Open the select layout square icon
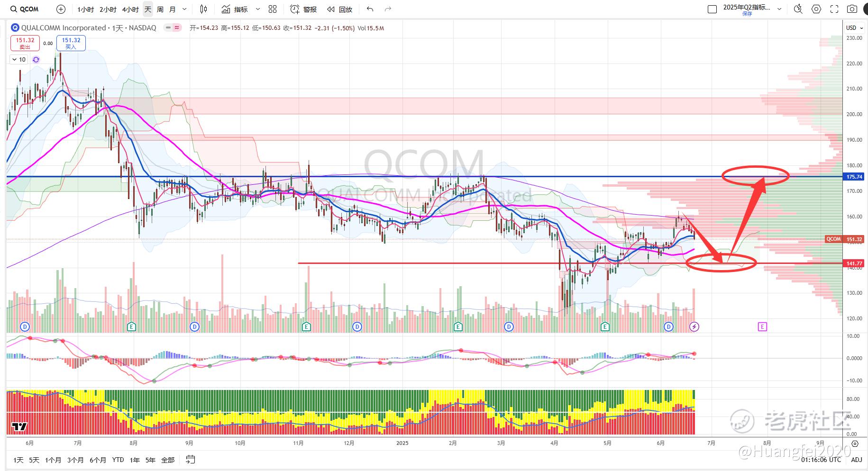Screen dimensions: 868x471 tap(712, 9)
